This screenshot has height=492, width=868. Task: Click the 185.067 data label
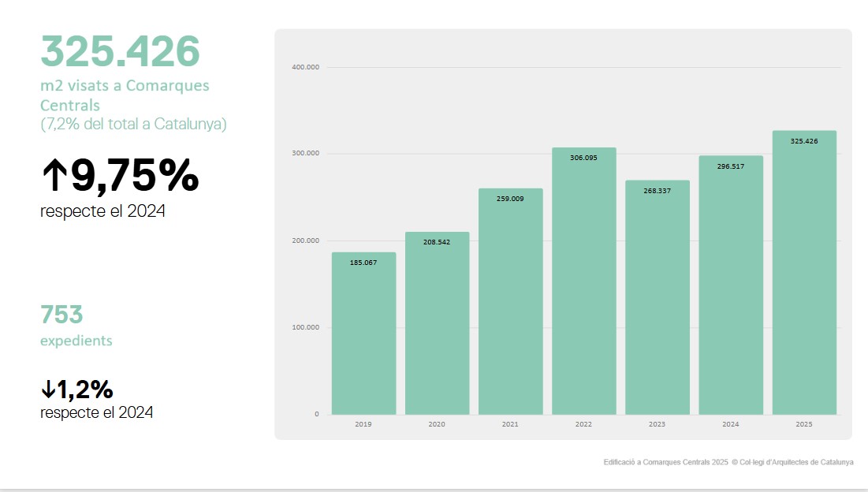(363, 263)
